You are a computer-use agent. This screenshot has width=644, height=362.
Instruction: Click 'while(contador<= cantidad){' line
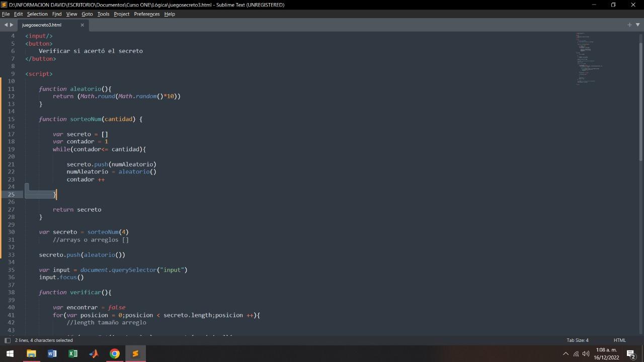point(100,149)
